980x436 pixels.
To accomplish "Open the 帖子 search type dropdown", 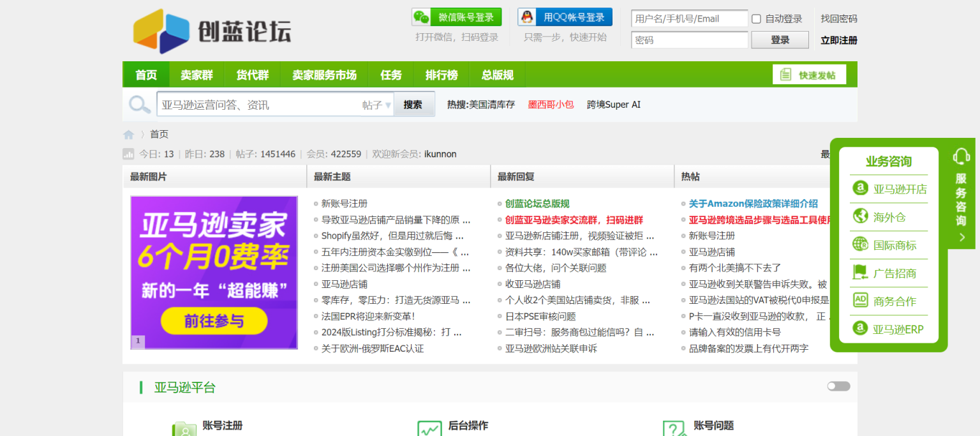I will pyautogui.click(x=376, y=104).
